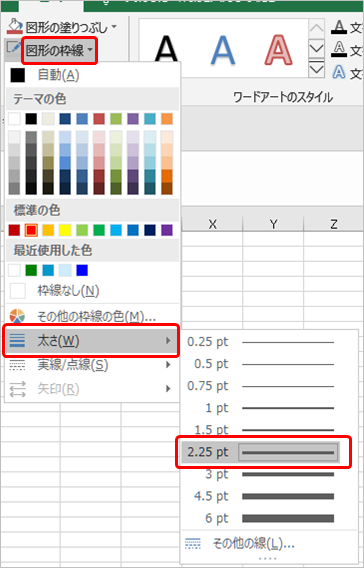
Task: Expand the 実線/点線(S) submenu arrow
Action: pos(168,365)
